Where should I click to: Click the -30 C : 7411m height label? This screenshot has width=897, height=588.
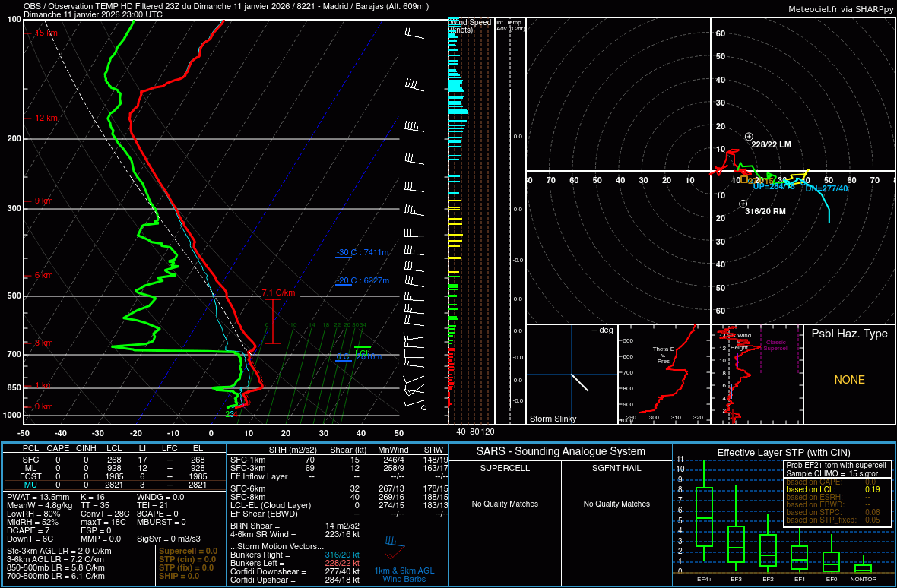(x=363, y=253)
